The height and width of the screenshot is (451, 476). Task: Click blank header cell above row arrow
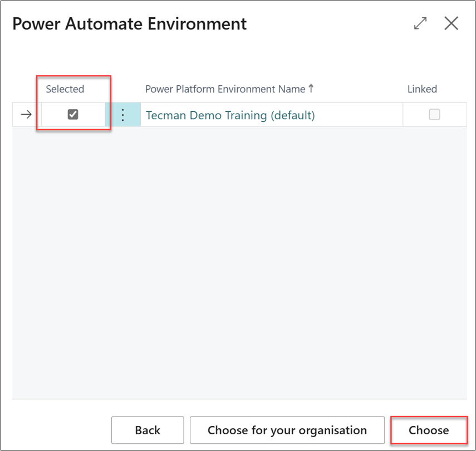[x=26, y=89]
